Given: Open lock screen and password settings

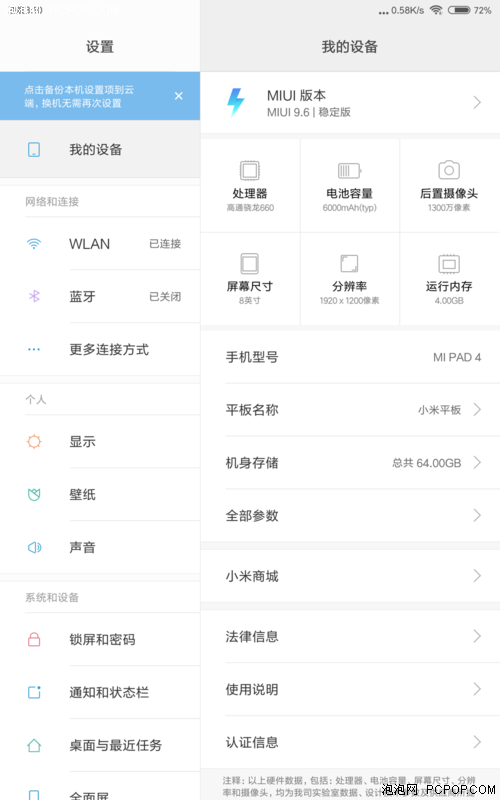Looking at the screenshot, I should (100, 639).
